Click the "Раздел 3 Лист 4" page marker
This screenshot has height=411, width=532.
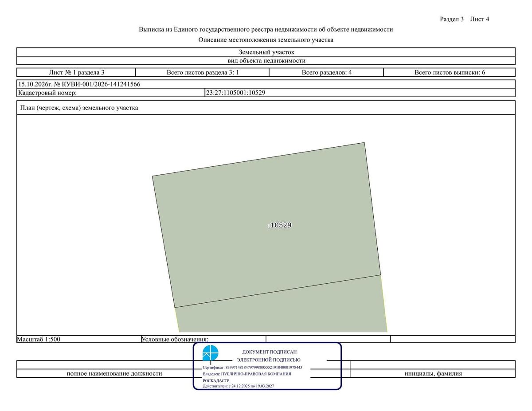[464, 19]
